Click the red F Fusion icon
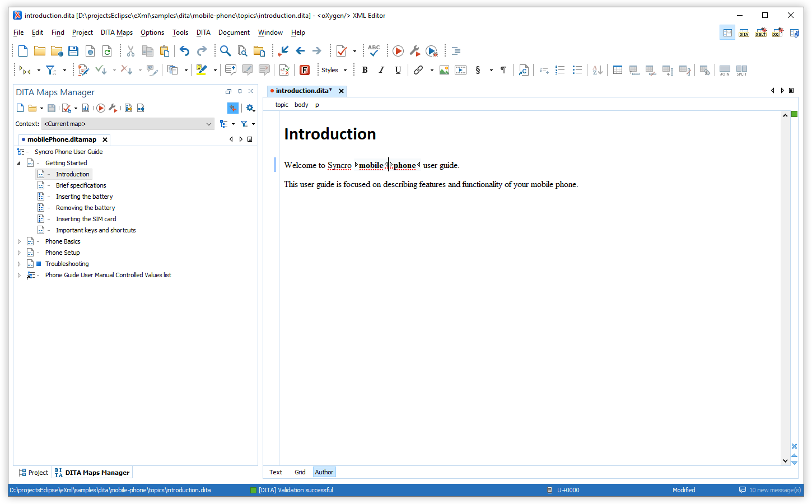 click(305, 70)
